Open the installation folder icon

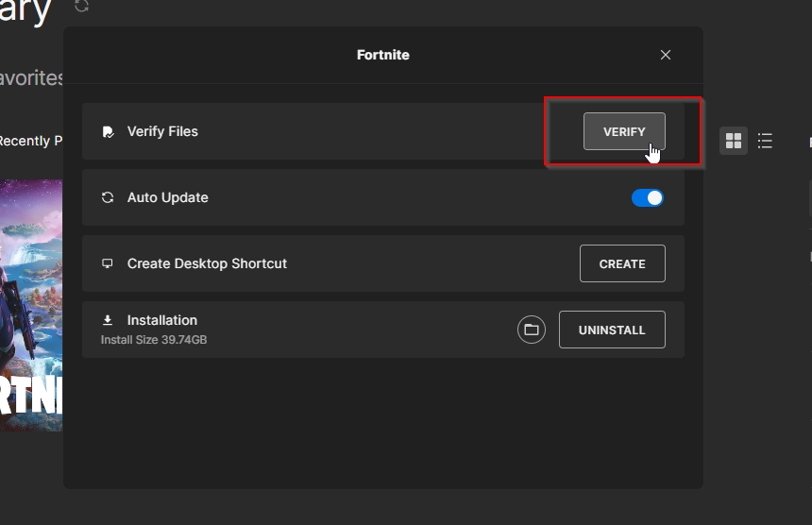[532, 330]
